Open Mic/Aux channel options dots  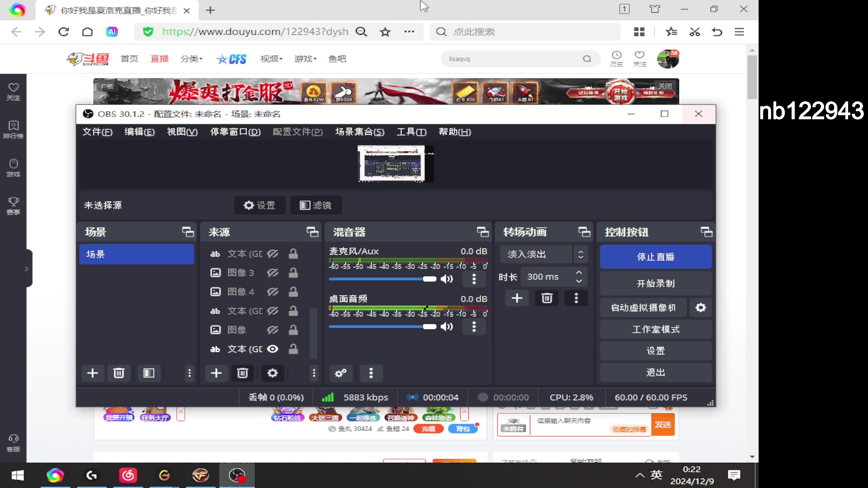click(x=474, y=279)
